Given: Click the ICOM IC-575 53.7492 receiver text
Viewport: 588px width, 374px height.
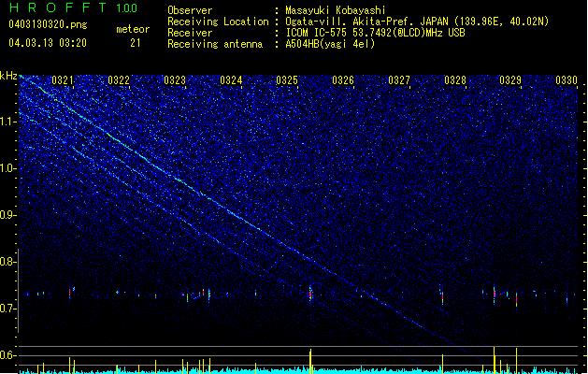Looking at the screenshot, I should (375, 33).
